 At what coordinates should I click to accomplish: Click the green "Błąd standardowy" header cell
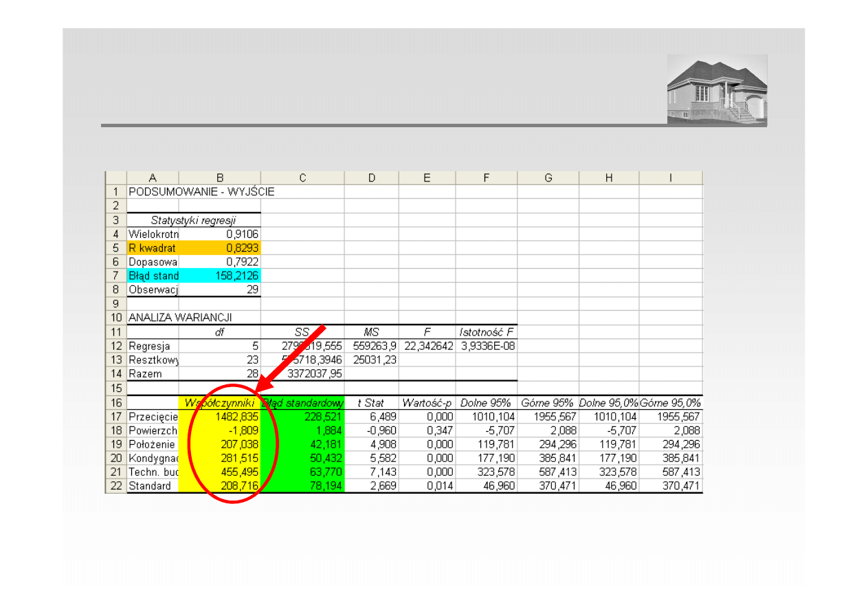(302, 403)
